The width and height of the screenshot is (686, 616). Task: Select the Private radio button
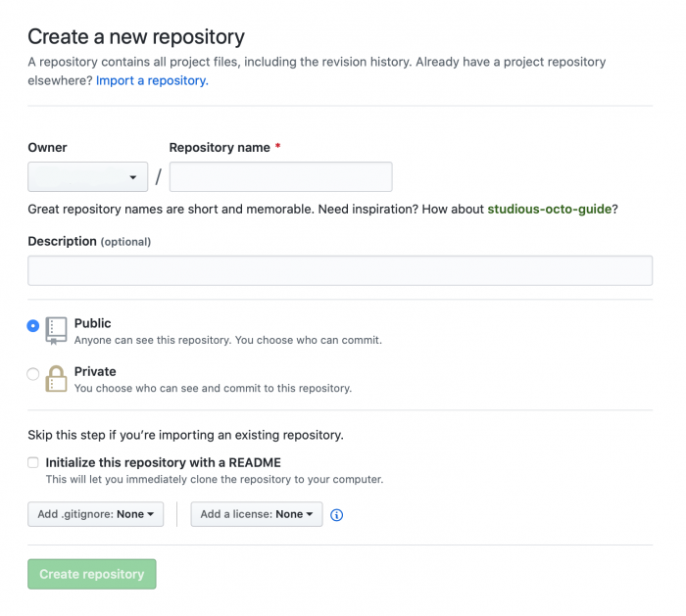click(x=32, y=374)
